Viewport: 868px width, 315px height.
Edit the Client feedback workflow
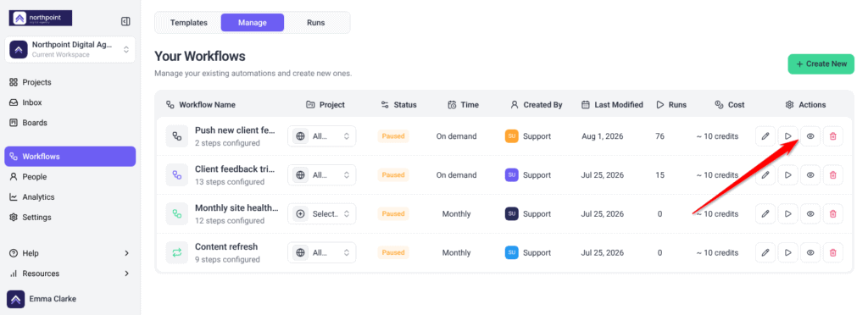coord(765,174)
